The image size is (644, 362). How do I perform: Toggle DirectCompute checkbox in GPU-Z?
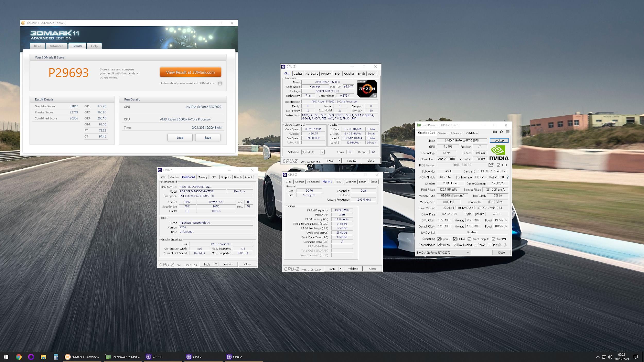469,239
